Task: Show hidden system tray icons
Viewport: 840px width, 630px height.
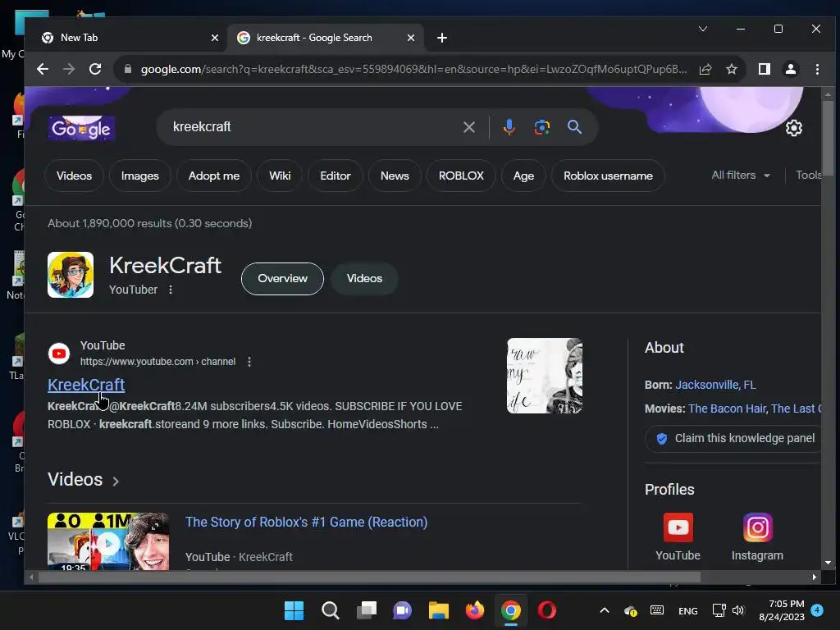Action: pyautogui.click(x=605, y=610)
